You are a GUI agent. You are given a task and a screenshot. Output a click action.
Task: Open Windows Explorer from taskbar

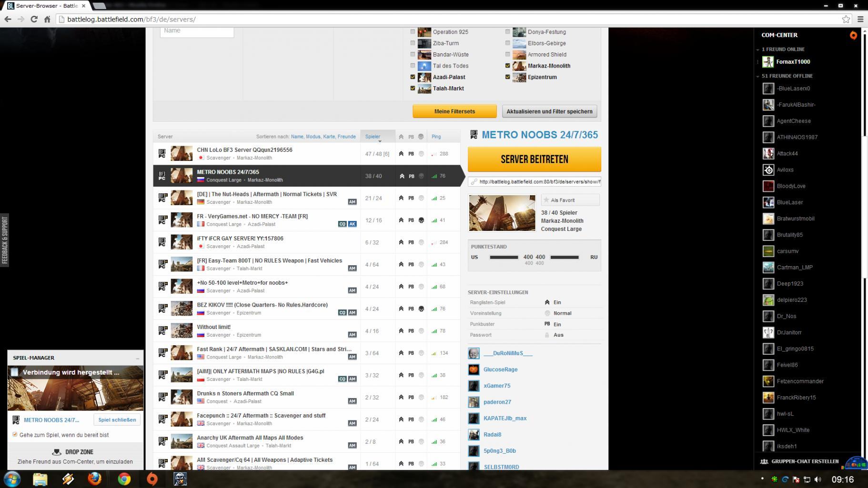click(40, 479)
